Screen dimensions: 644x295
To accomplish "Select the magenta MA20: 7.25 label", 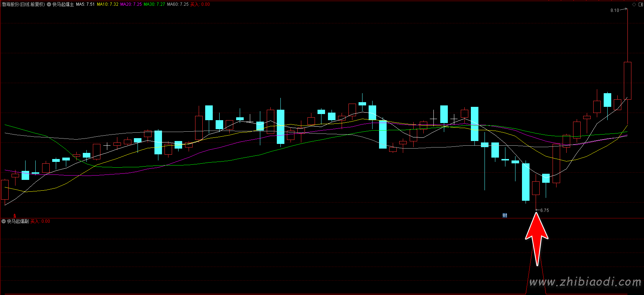I will point(131,5).
